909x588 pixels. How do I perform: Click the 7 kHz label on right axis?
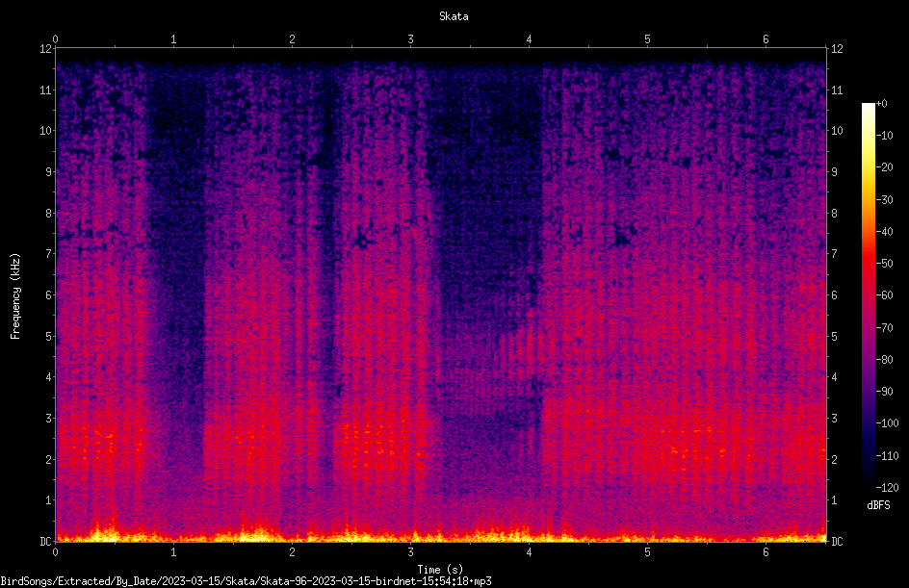click(834, 254)
